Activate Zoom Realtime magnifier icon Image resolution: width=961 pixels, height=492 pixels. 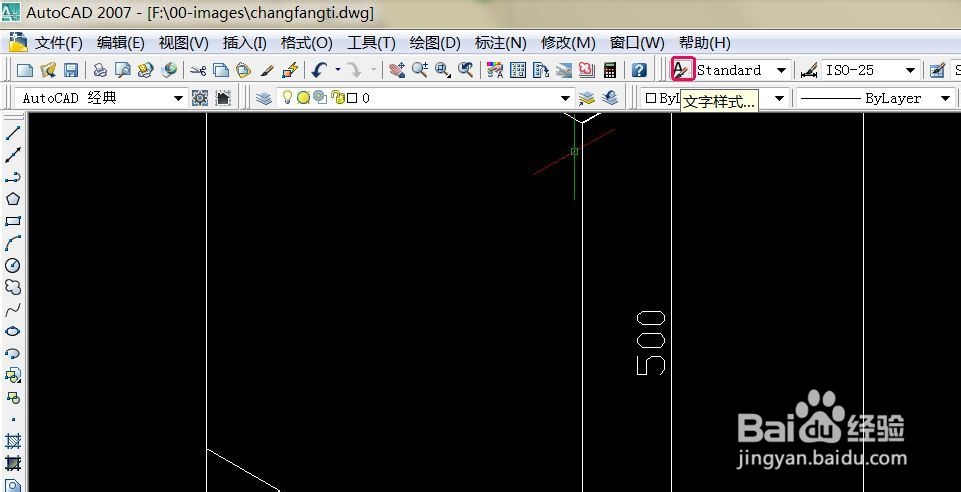pyautogui.click(x=420, y=70)
